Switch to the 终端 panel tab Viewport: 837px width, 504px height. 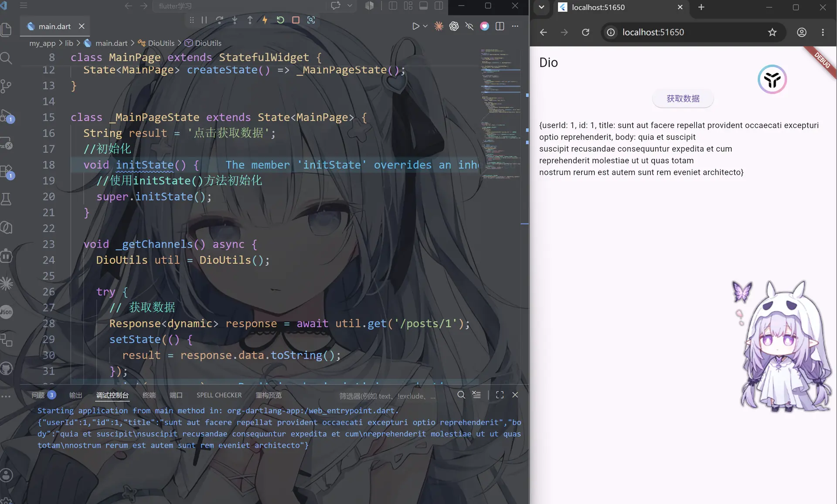[149, 395]
